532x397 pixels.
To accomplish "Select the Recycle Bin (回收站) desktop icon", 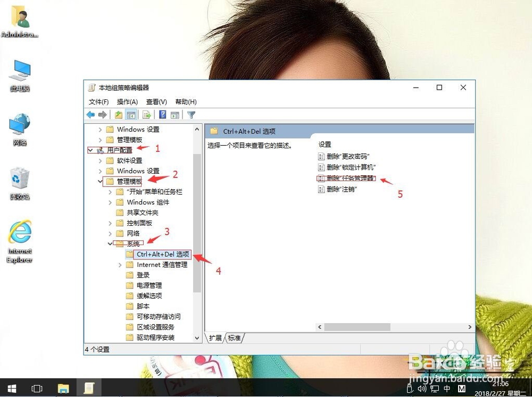I will [x=20, y=183].
